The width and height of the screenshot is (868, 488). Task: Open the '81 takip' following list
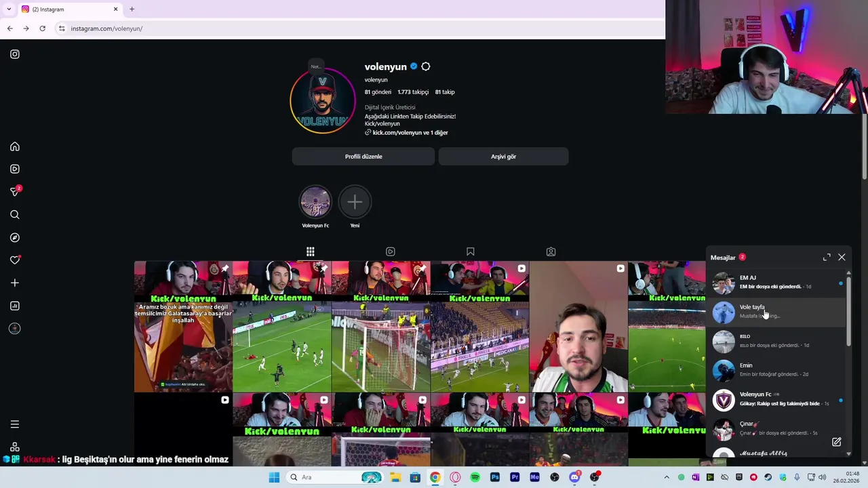tap(445, 92)
